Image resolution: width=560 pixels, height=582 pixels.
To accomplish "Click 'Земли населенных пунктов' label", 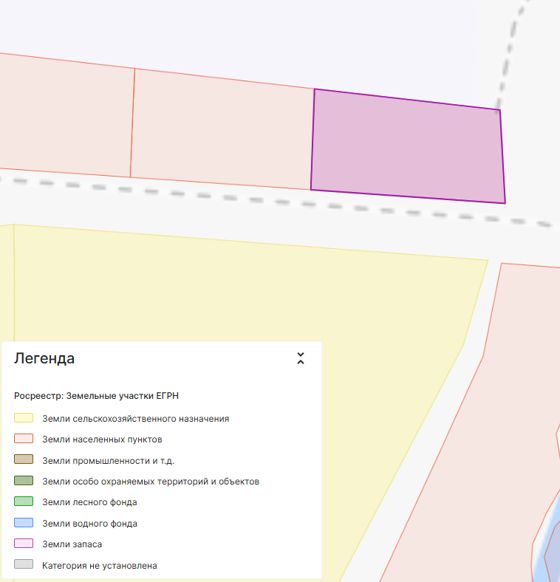I will (102, 439).
